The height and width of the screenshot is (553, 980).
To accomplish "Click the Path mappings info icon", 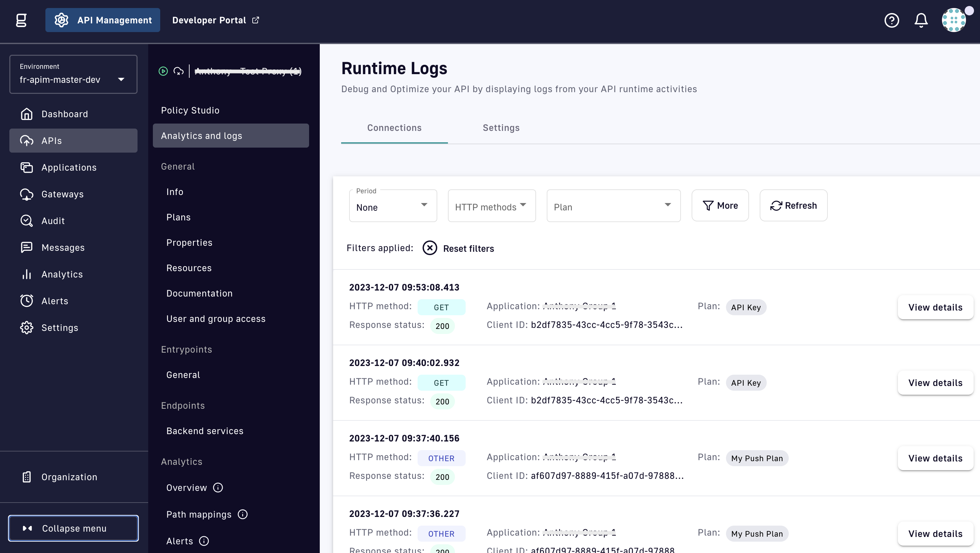I will pyautogui.click(x=243, y=514).
